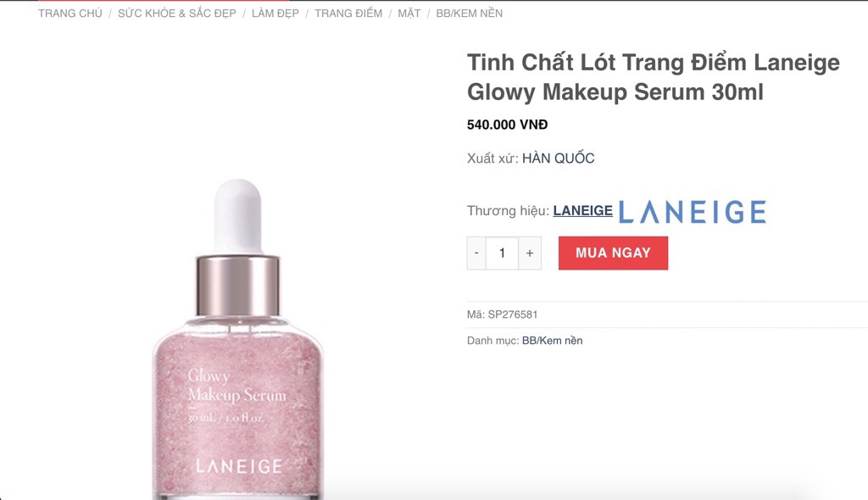The width and height of the screenshot is (868, 500).
Task: Increase quantity with plus button
Action: (530, 253)
